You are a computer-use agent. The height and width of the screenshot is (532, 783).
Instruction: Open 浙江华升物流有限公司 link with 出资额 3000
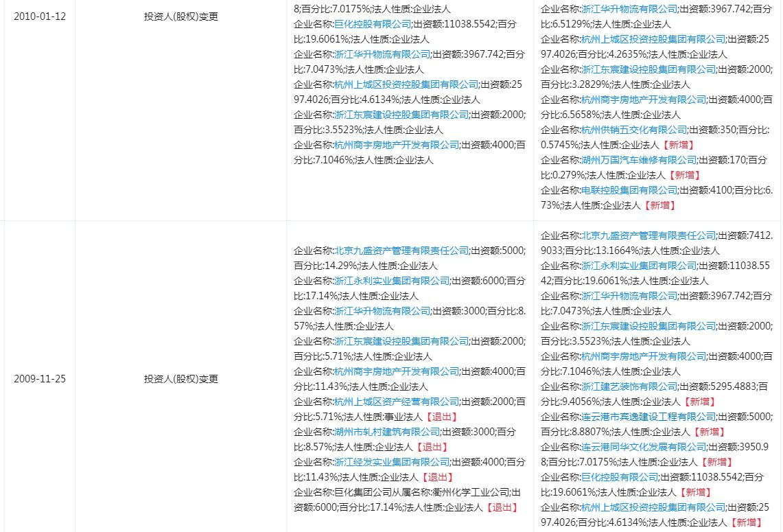point(382,311)
